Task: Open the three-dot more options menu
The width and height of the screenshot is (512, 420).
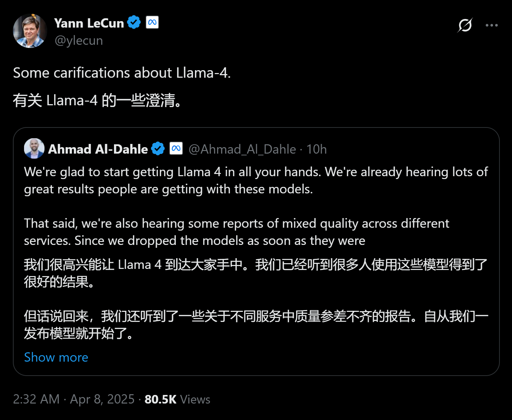Action: [x=492, y=25]
